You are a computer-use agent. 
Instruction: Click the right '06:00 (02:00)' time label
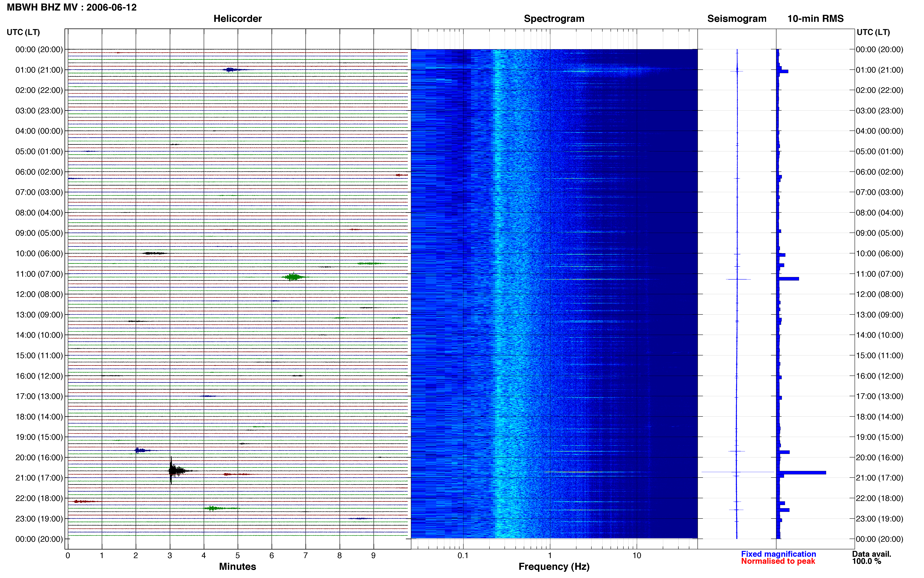879,172
